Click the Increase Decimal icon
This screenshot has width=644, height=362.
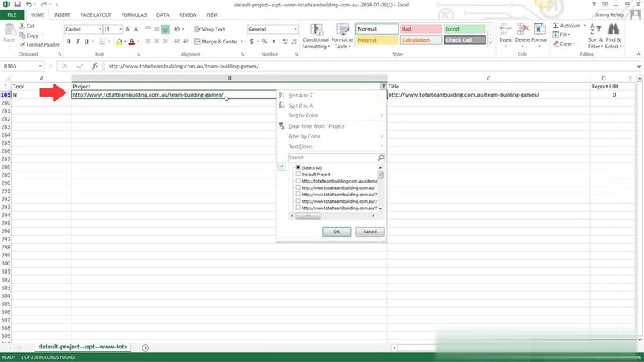286,42
